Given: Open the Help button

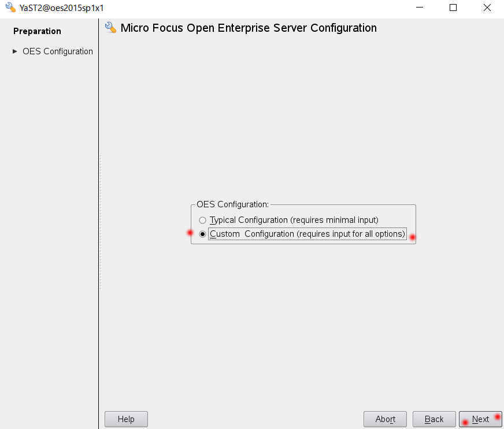Looking at the screenshot, I should (x=126, y=419).
